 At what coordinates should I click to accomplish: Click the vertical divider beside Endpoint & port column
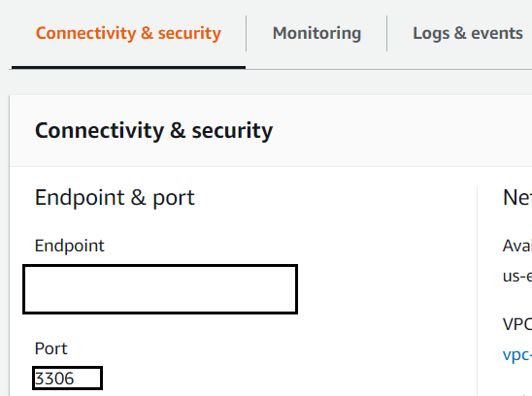tap(477, 290)
